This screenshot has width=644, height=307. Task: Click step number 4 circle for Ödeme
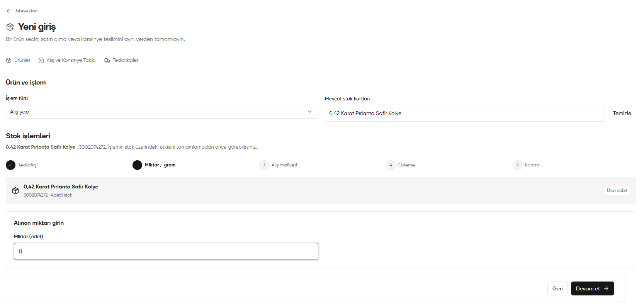[391, 165]
